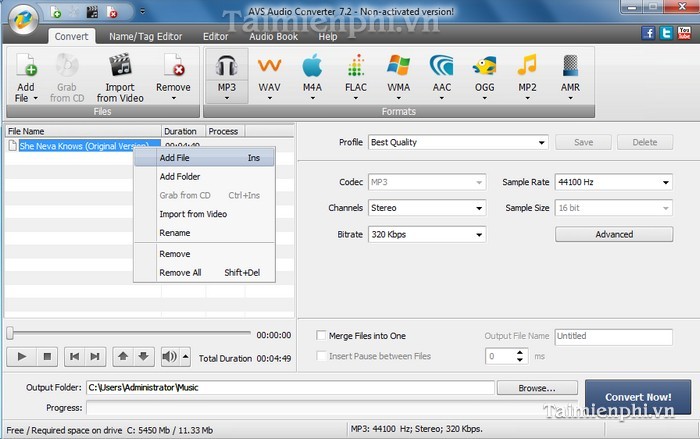This screenshot has height=439, width=700.
Task: Select the WAV format icon
Action: pos(269,66)
